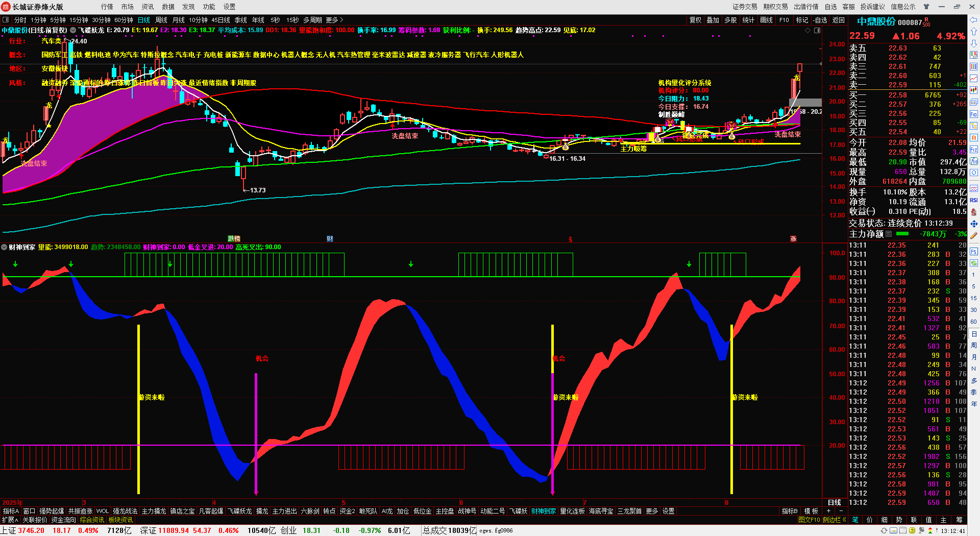Click the list icon next to 主力净额

click(x=889, y=234)
